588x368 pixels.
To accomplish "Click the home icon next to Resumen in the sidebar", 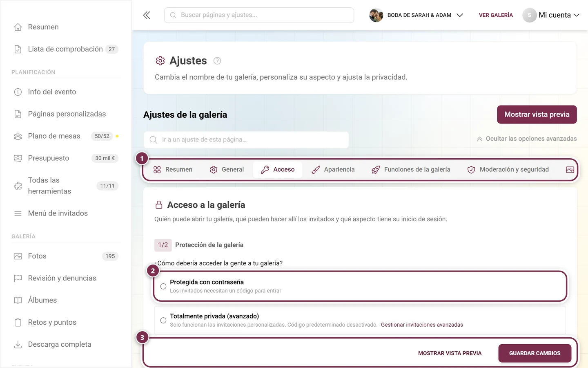I will 18,27.
